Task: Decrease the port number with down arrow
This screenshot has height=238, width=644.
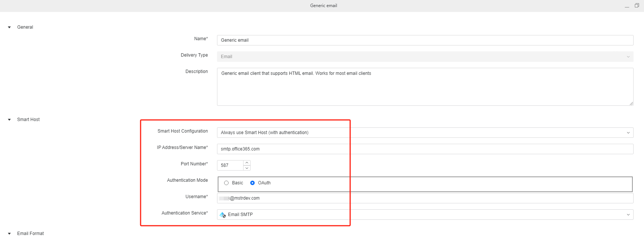Action: (247, 168)
